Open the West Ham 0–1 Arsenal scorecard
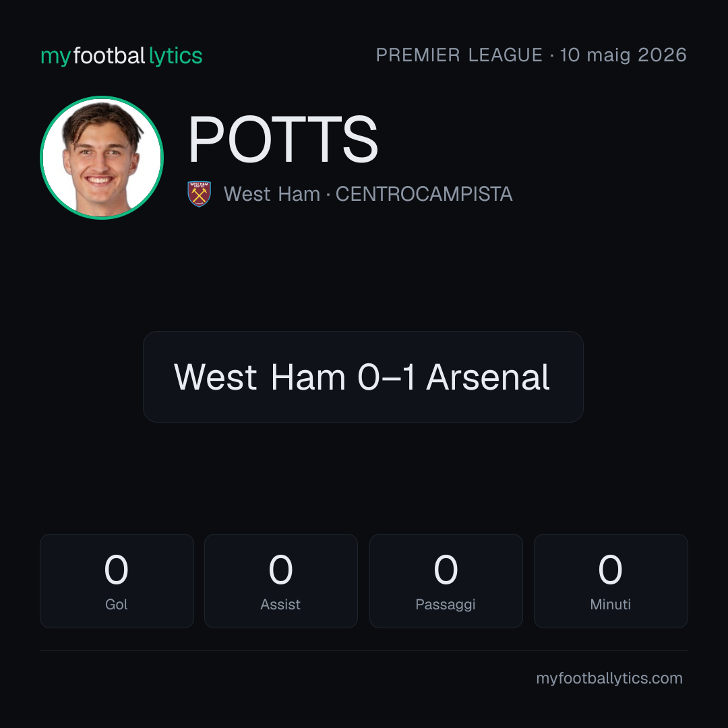The image size is (728, 728). (363, 377)
